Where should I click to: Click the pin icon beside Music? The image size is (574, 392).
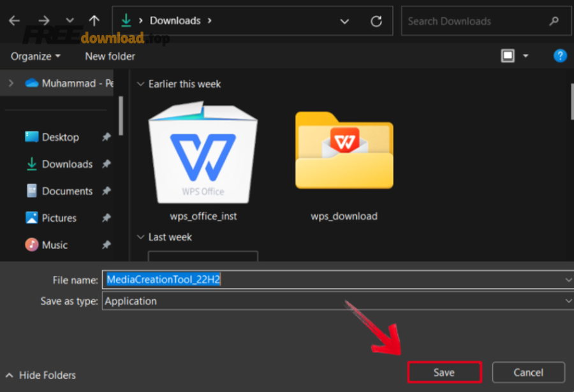pyautogui.click(x=106, y=245)
